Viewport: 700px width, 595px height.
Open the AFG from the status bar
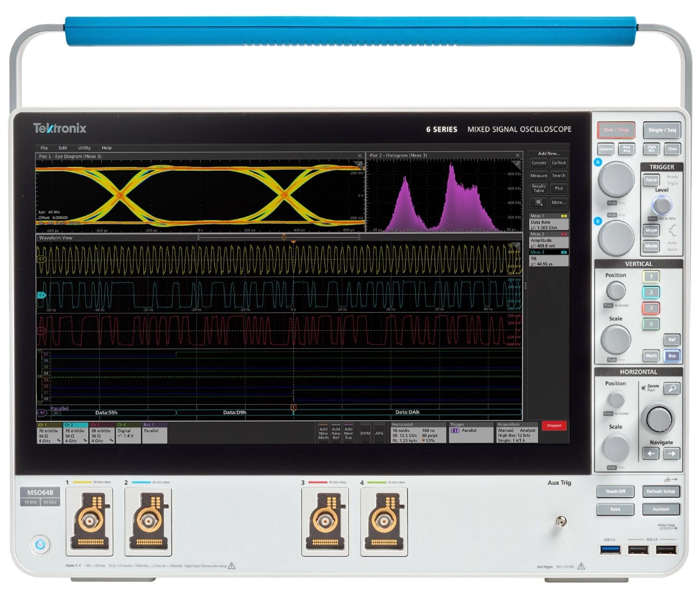click(x=379, y=432)
